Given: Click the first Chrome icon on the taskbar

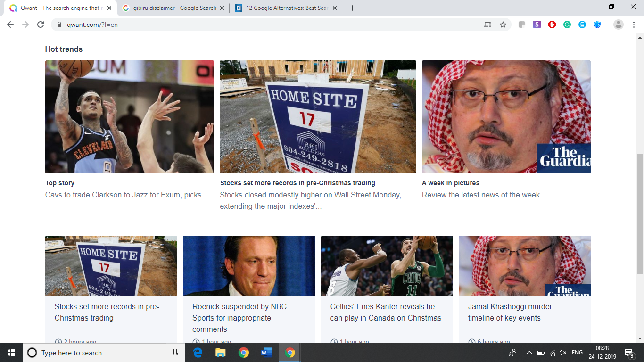Looking at the screenshot, I should pos(243,353).
